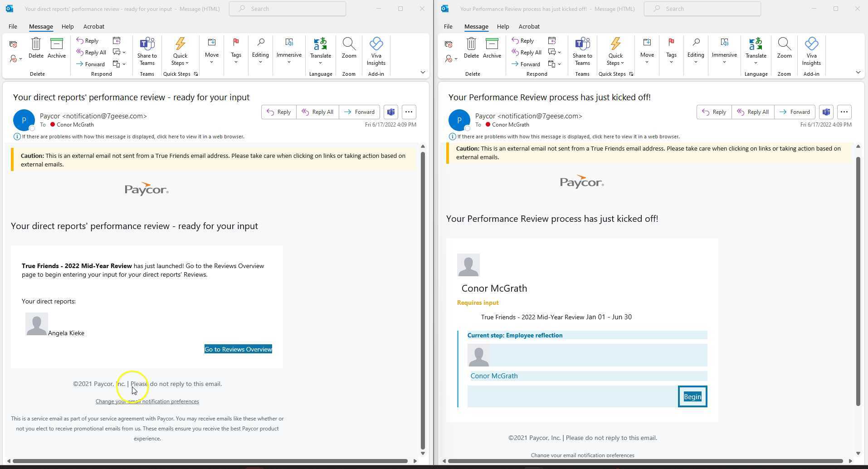868x469 pixels.
Task: Open the more actions ellipsis on the right message
Action: pos(844,112)
